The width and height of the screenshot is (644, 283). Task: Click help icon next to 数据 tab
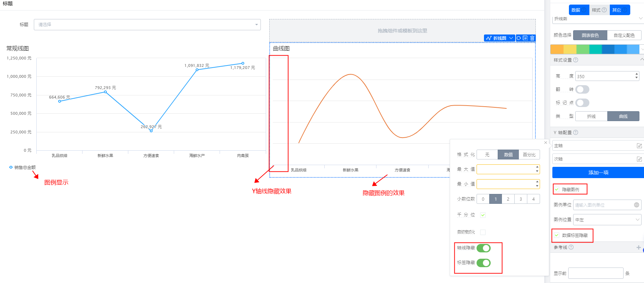pos(584,10)
